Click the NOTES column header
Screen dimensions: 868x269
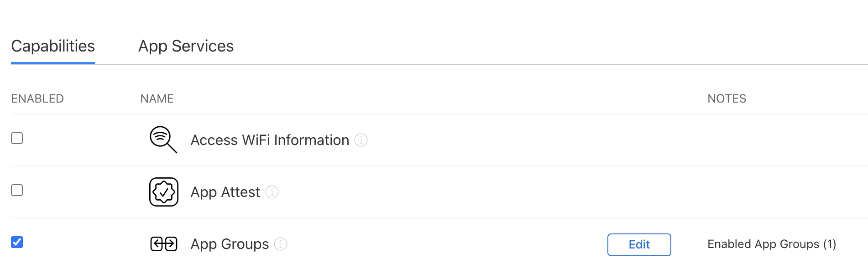727,98
